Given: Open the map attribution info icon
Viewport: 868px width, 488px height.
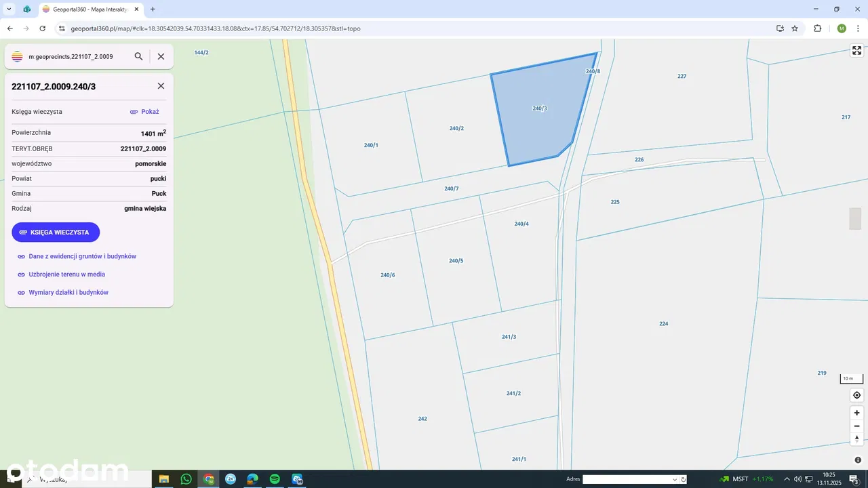Looking at the screenshot, I should pyautogui.click(x=856, y=462).
